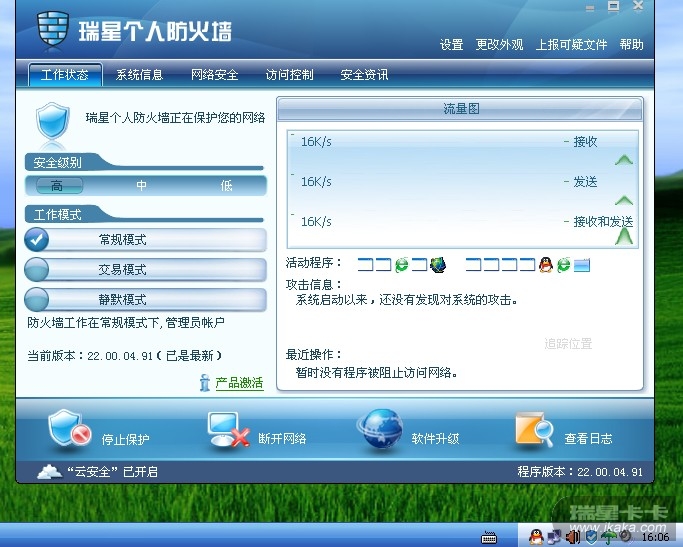
Task: Select the light-blue window icon ending 活动程序 row
Action: (x=582, y=265)
